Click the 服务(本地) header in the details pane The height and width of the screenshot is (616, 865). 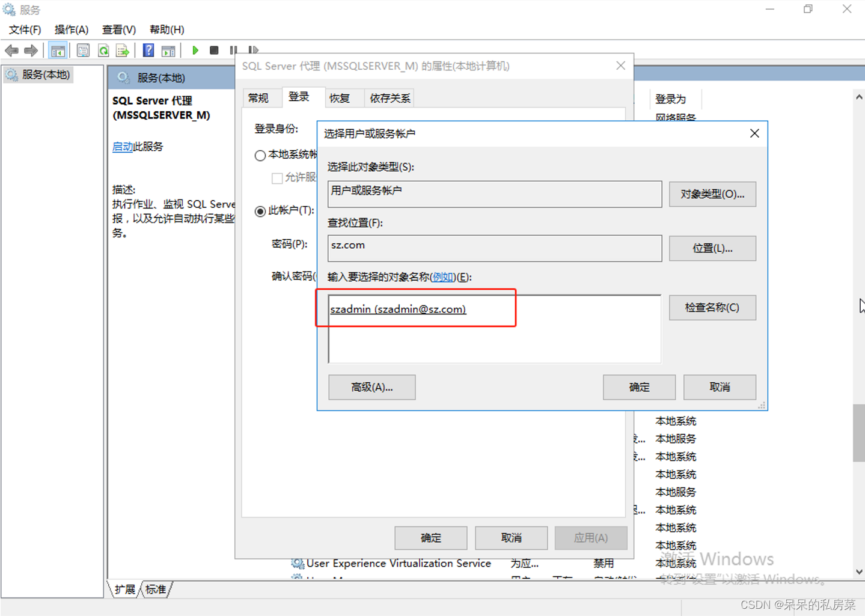(161, 78)
